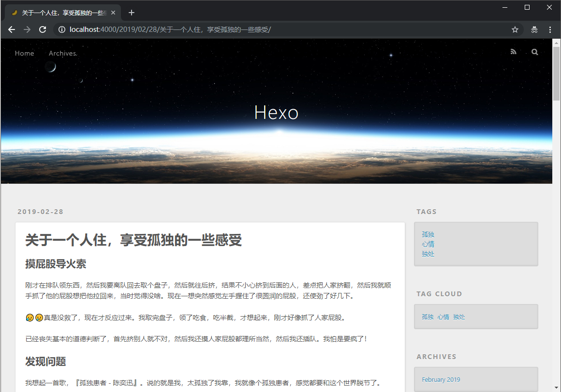The width and height of the screenshot is (561, 392).
Task: Open the Archives menu link
Action: point(62,53)
